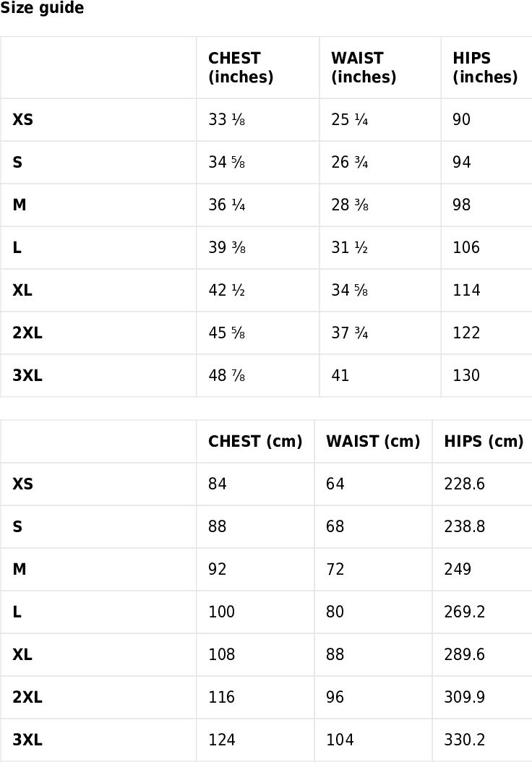Click the chest value 34 ⅝ for size S
The height and width of the screenshot is (762, 532).
[x=227, y=163]
